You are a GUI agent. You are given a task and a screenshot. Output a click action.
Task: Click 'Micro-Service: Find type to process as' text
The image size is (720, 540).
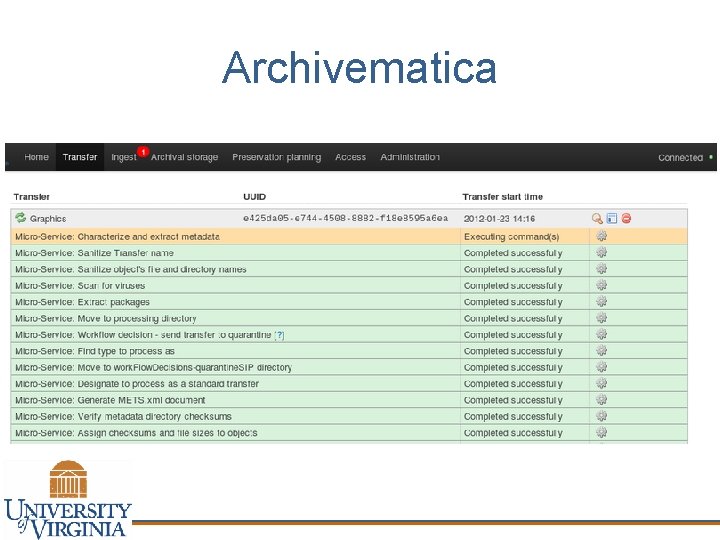95,351
